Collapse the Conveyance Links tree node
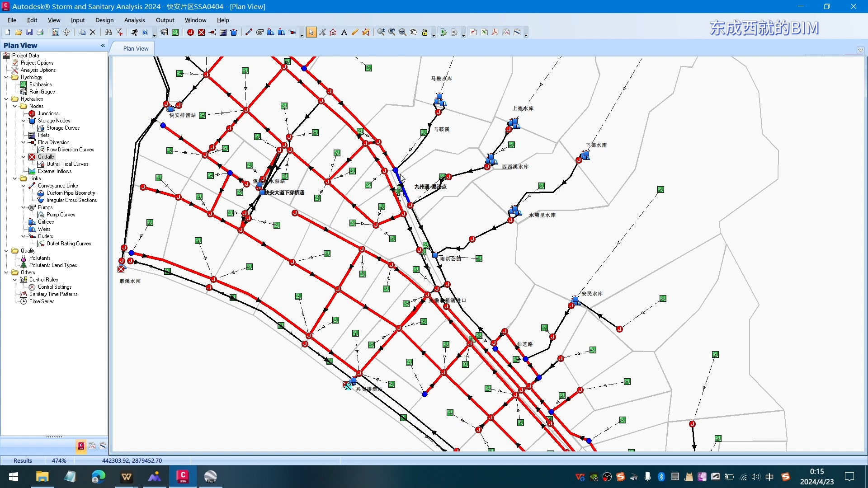 [24, 186]
